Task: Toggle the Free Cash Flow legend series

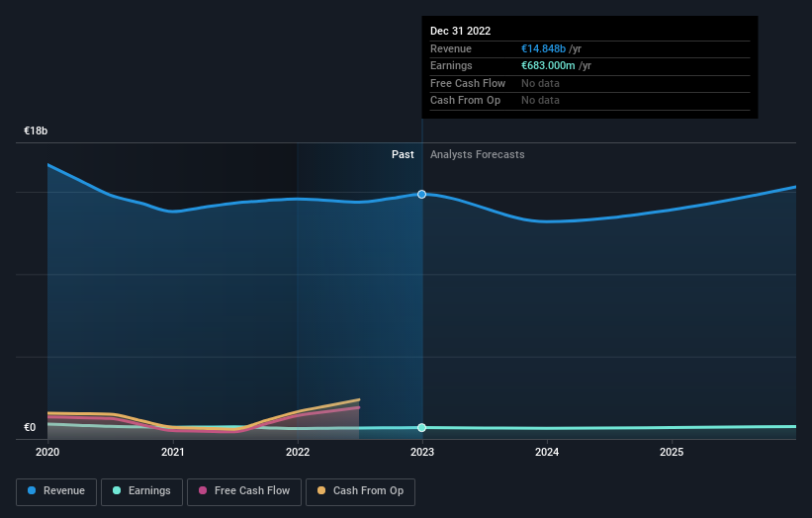Action: click(x=244, y=491)
